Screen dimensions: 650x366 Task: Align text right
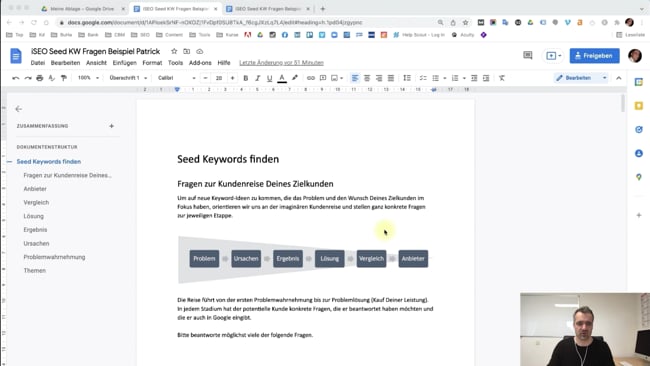[379, 78]
